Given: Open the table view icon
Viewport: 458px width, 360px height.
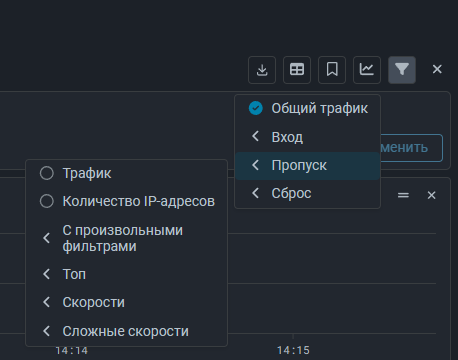Looking at the screenshot, I should point(297,70).
